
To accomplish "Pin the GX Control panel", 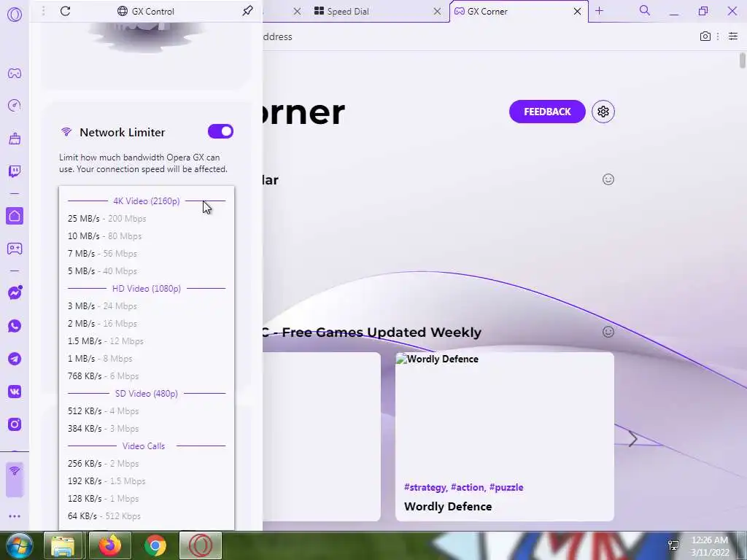I will point(247,11).
